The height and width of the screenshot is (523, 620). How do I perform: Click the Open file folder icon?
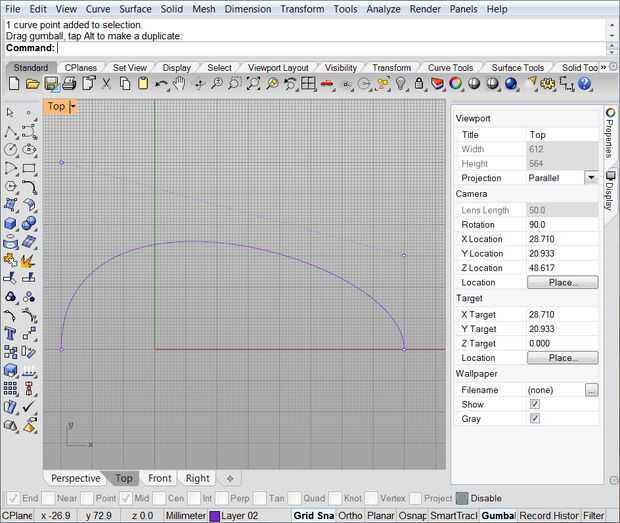click(x=31, y=84)
